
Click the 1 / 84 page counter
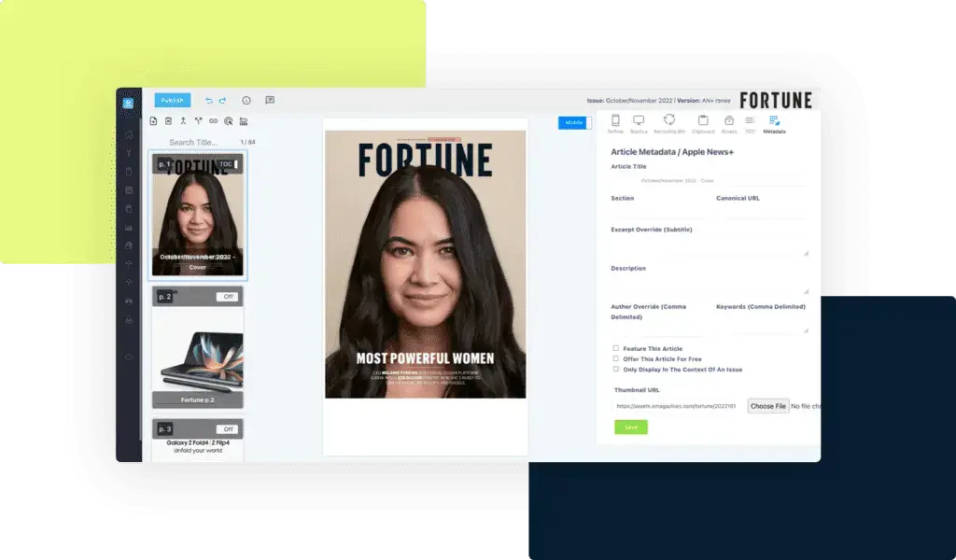[x=247, y=142]
